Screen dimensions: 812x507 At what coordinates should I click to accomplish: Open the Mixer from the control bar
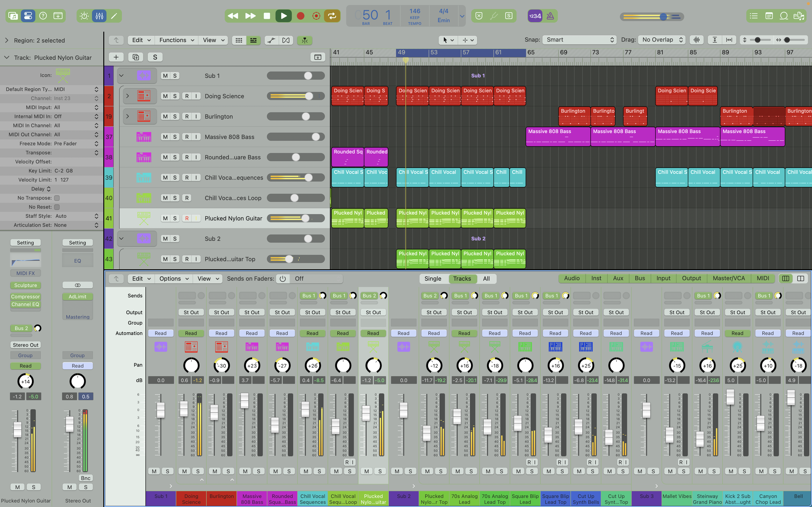tap(99, 16)
